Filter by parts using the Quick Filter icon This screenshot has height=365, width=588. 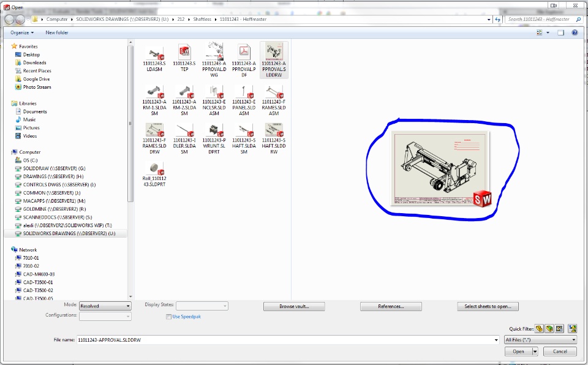pos(539,329)
